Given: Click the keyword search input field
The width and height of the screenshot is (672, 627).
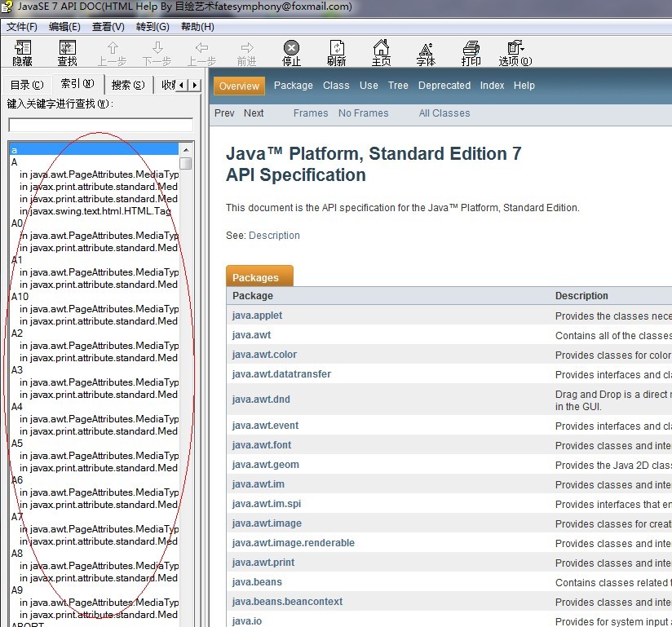Looking at the screenshot, I should pos(100,125).
